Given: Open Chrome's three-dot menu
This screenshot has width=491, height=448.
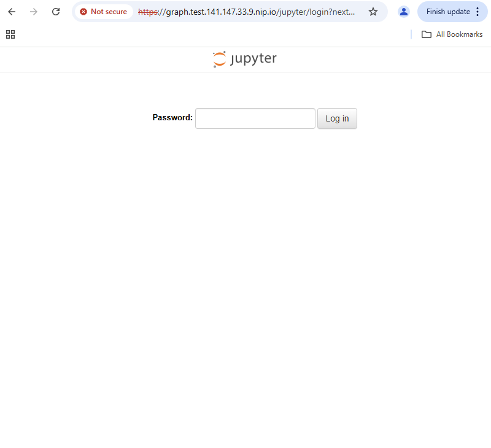Looking at the screenshot, I should pos(477,12).
